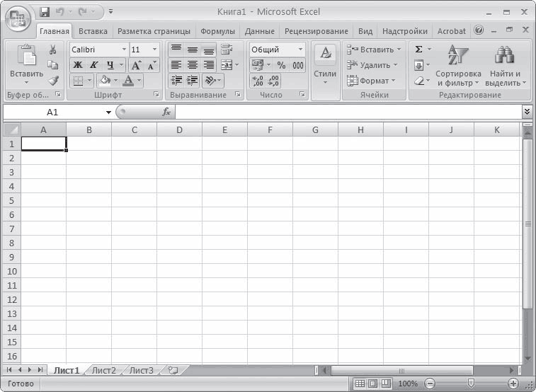The width and height of the screenshot is (536, 392).
Task: Click the AutoSum sigma icon
Action: tap(418, 50)
